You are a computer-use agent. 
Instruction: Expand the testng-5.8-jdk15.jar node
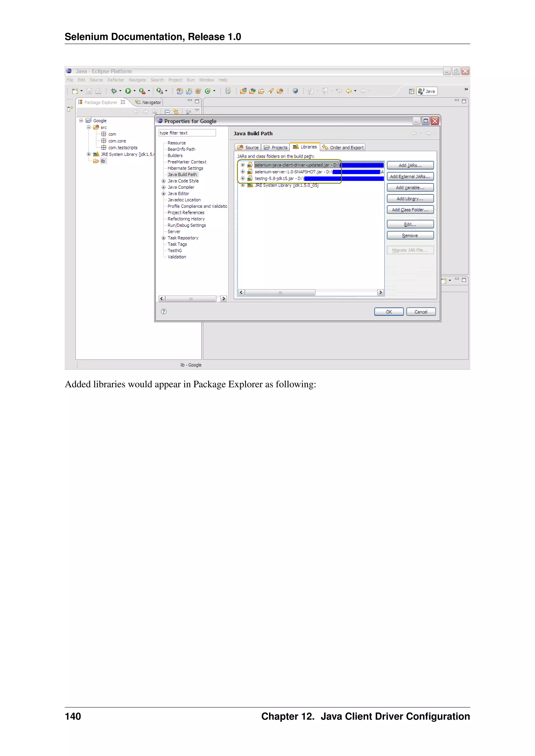[243, 179]
